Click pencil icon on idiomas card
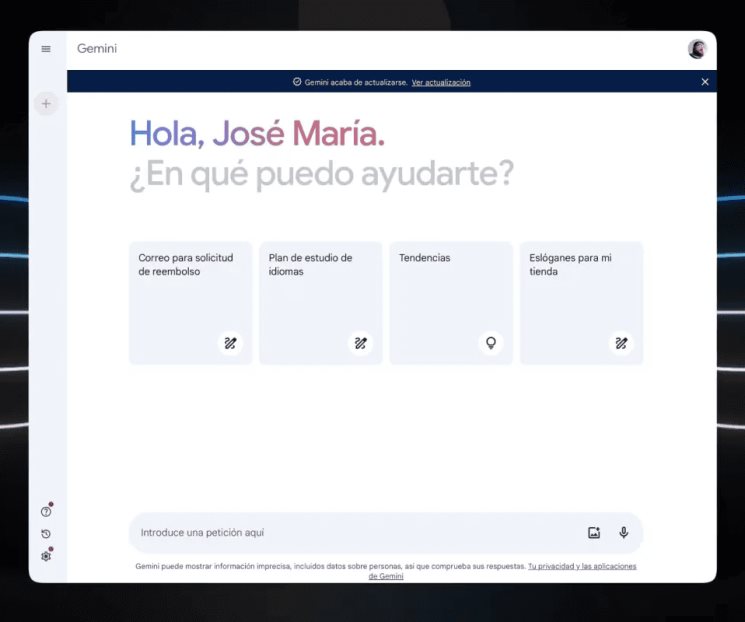Screen dimensions: 745x622 click(361, 343)
